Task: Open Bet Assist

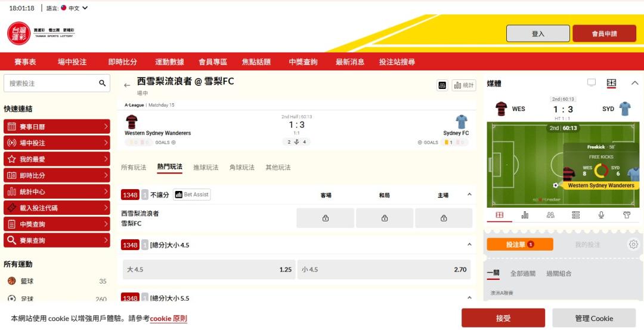Action: tap(192, 195)
